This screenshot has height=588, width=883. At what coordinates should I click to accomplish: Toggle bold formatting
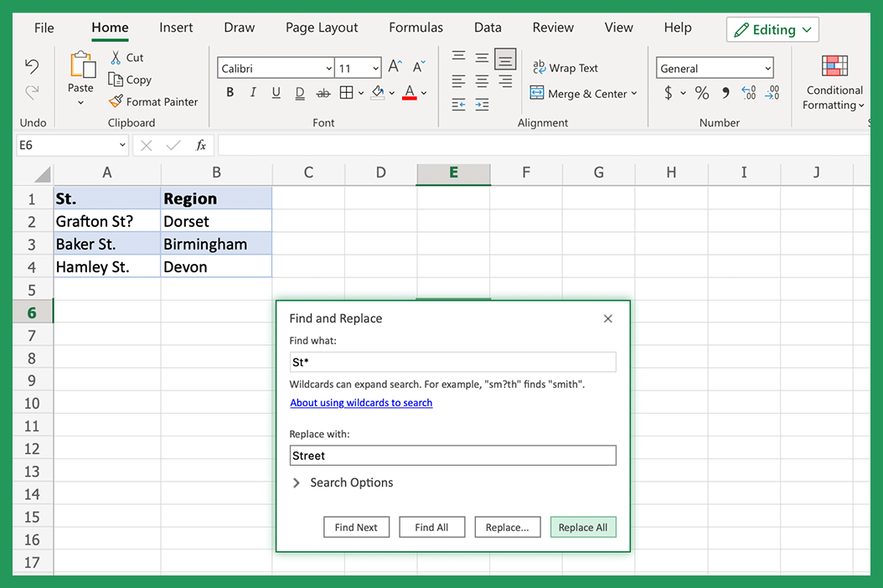click(230, 92)
